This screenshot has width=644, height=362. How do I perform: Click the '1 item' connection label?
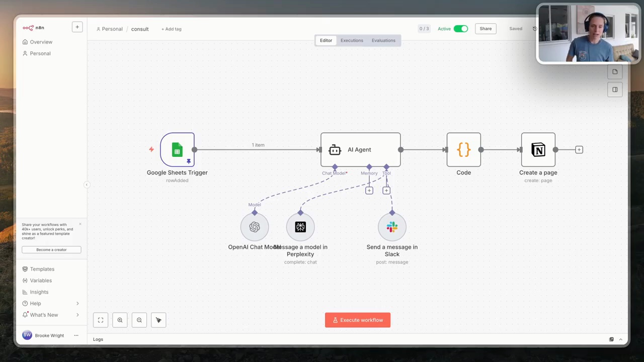258,145
